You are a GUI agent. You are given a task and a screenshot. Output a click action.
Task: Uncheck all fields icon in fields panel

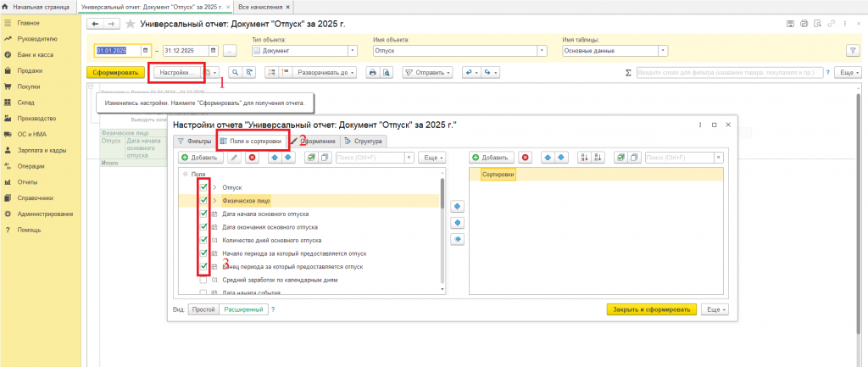pyautogui.click(x=325, y=158)
